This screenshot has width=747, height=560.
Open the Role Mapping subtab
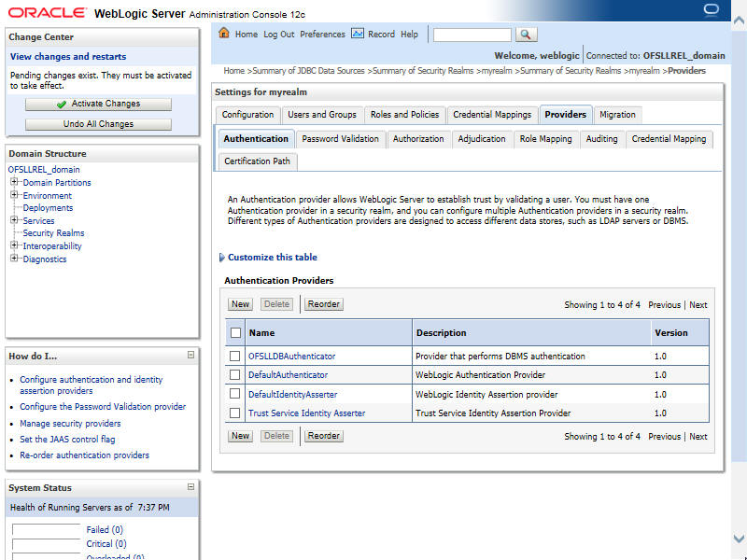(545, 139)
